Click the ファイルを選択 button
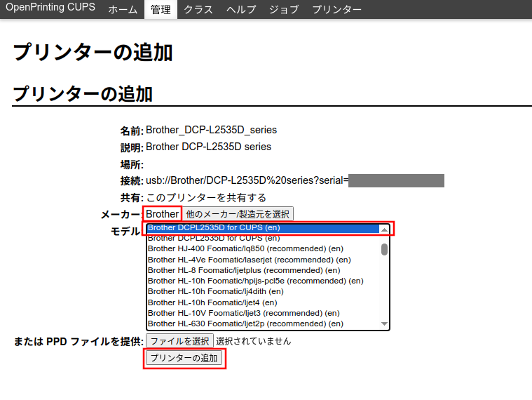This screenshot has width=532, height=400. point(179,341)
